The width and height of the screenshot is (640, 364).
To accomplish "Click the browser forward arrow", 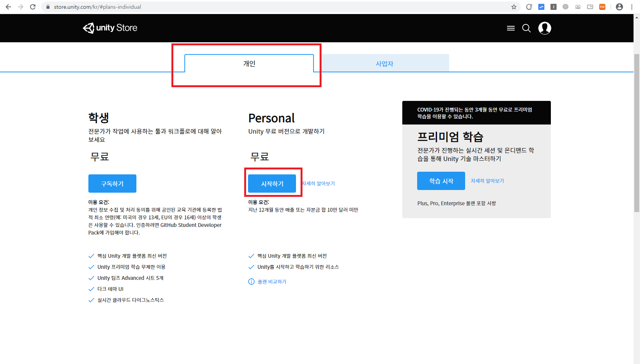I will tap(21, 7).
